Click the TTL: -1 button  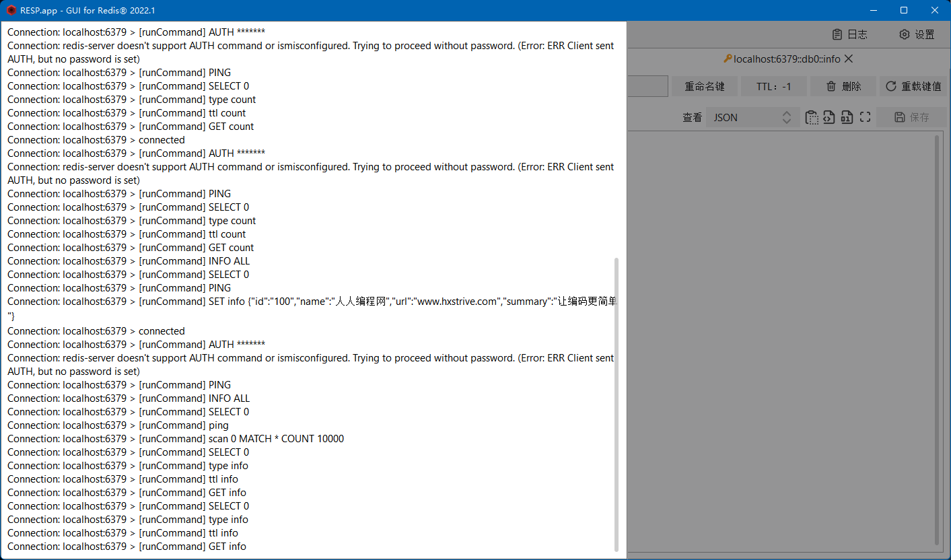[x=774, y=86]
